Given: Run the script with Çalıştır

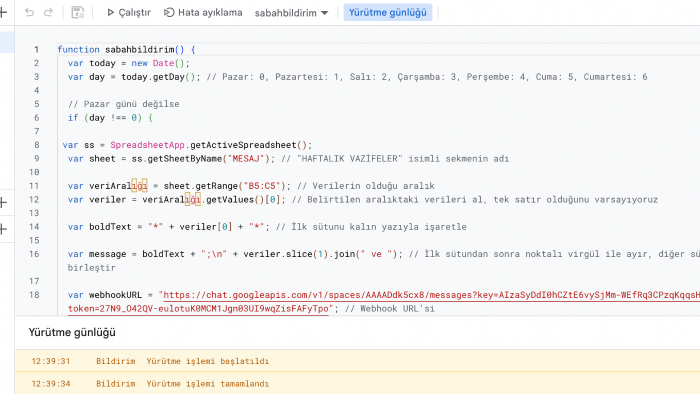Looking at the screenshot, I should pos(129,12).
